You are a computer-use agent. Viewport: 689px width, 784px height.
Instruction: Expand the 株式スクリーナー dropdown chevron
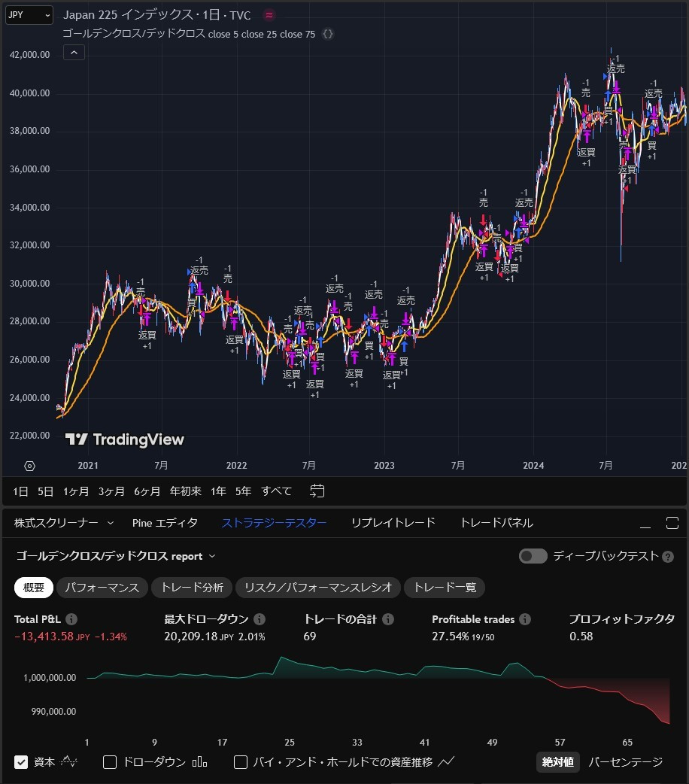[111, 523]
